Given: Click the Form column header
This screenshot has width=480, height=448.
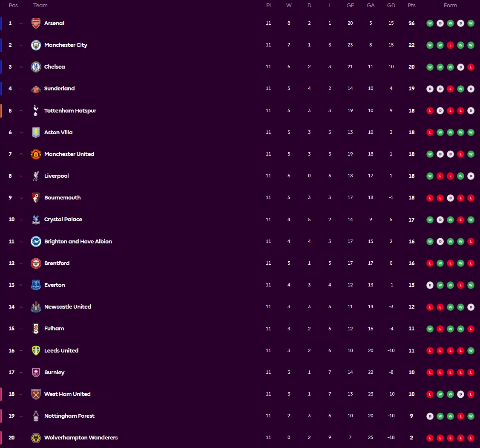Looking at the screenshot, I should pos(450,6).
